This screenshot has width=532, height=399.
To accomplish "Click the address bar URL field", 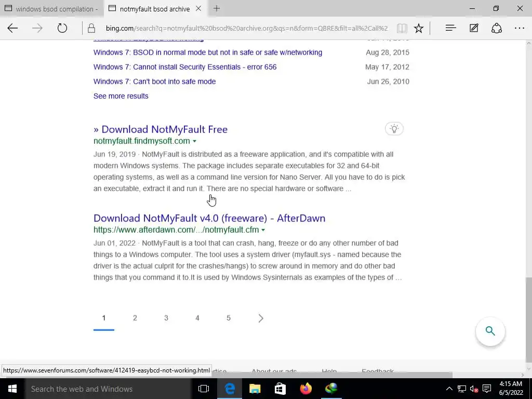I will click(247, 28).
